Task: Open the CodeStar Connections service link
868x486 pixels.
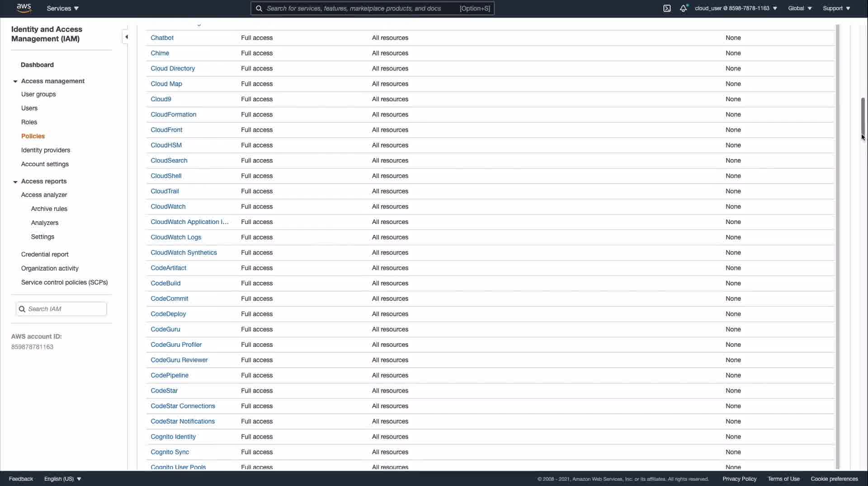Action: pyautogui.click(x=183, y=407)
